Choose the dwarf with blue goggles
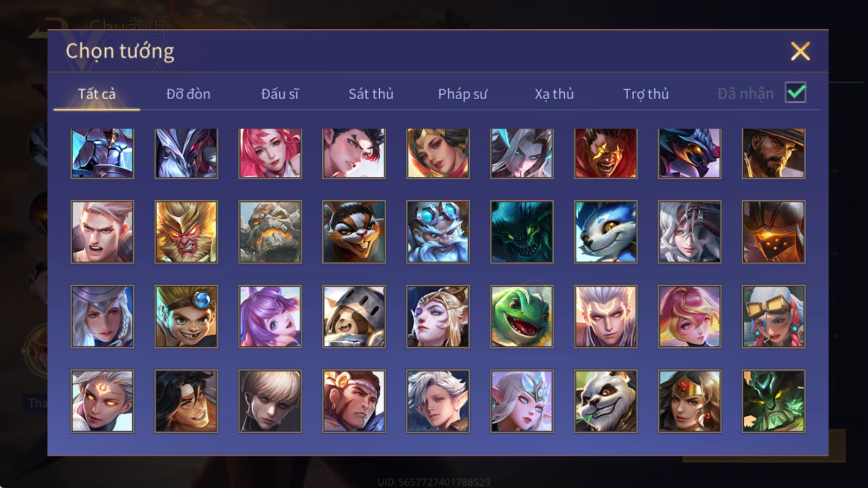The image size is (868, 488). tap(438, 232)
